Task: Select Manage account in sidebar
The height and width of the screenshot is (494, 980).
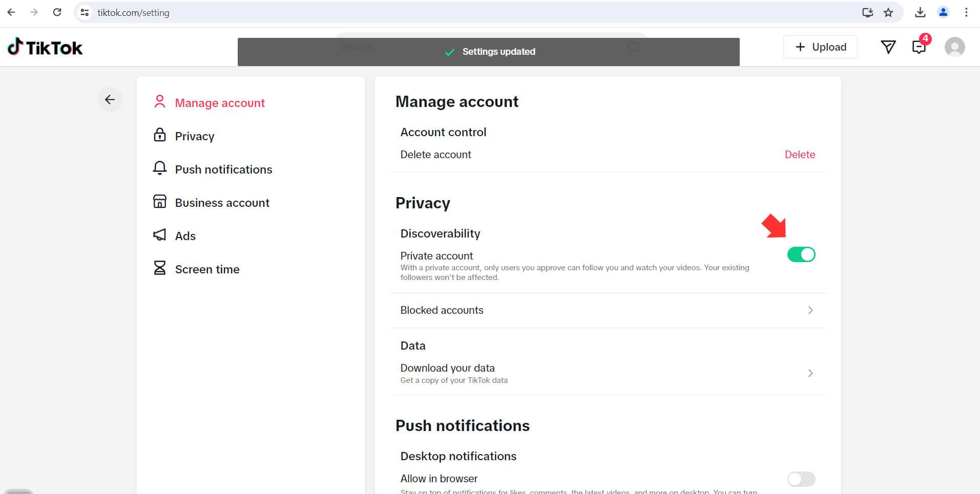Action: click(x=220, y=103)
